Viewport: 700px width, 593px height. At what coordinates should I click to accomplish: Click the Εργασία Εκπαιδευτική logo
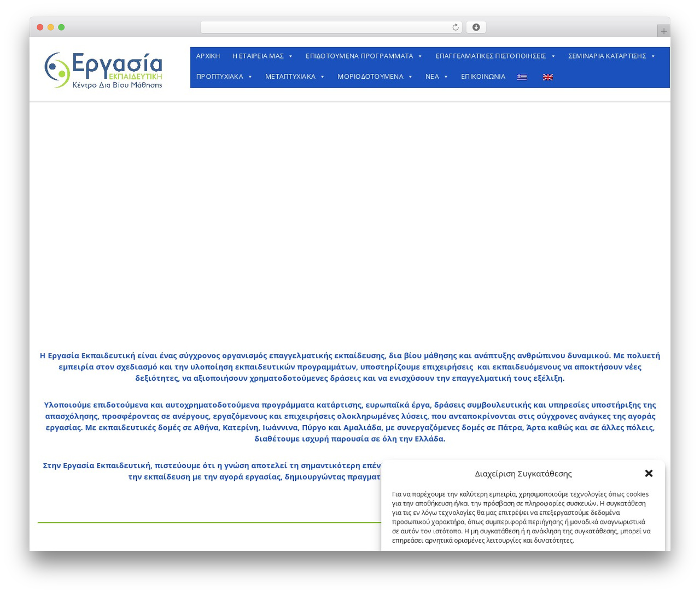(x=103, y=70)
